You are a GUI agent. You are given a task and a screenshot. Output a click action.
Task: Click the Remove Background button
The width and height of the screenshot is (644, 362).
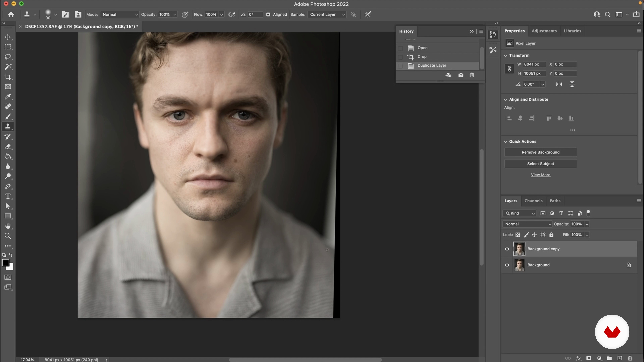[541, 152]
